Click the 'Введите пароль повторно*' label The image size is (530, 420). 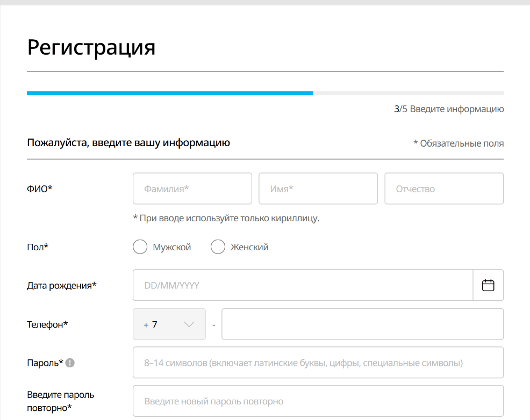(x=61, y=401)
